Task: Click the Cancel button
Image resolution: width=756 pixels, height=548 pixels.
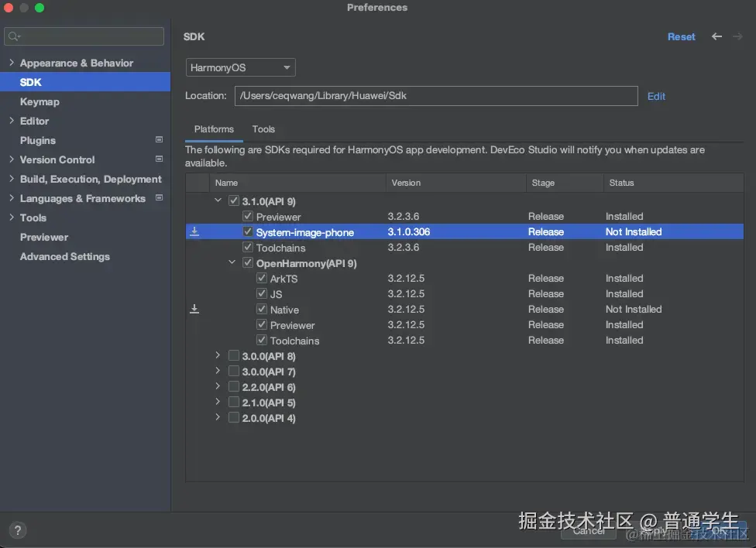Action: pos(588,531)
